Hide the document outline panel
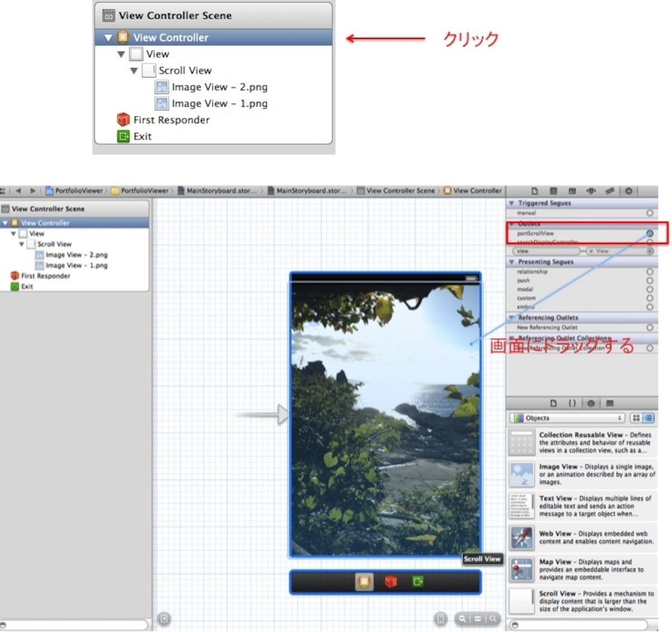The image size is (672, 632). click(164, 619)
